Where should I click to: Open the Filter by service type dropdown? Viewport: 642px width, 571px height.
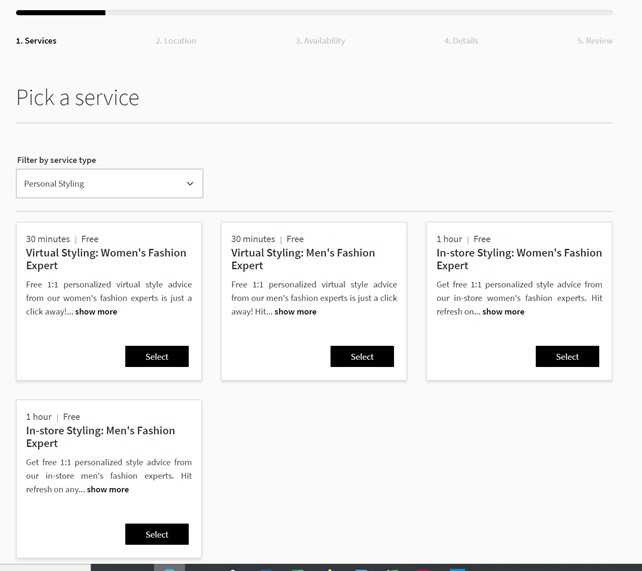coord(109,183)
